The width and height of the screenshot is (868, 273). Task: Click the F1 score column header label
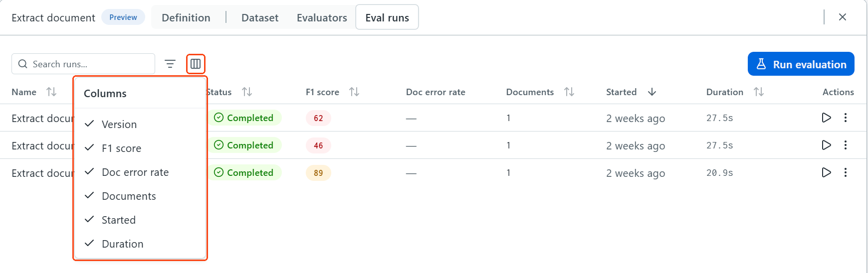click(322, 92)
